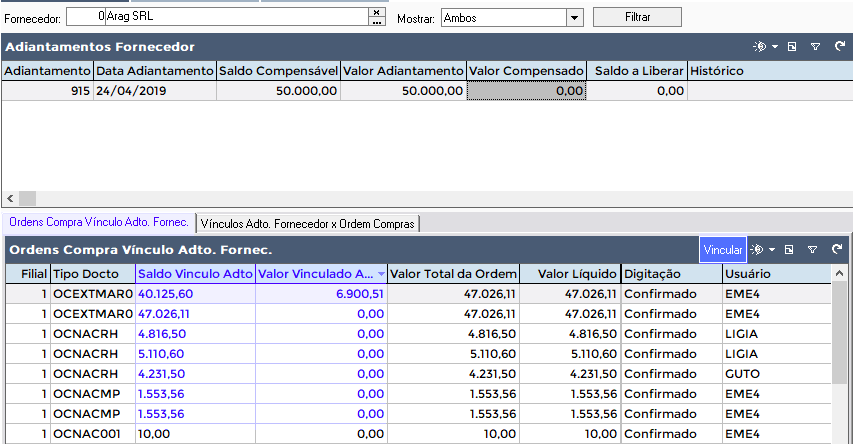Click date cell 24/04/2019

(x=155, y=91)
